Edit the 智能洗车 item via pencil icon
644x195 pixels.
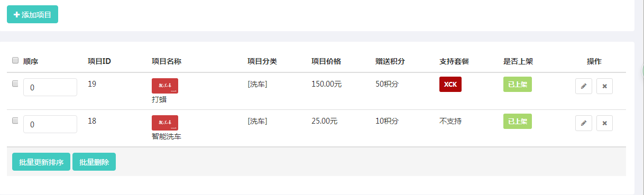click(x=584, y=123)
